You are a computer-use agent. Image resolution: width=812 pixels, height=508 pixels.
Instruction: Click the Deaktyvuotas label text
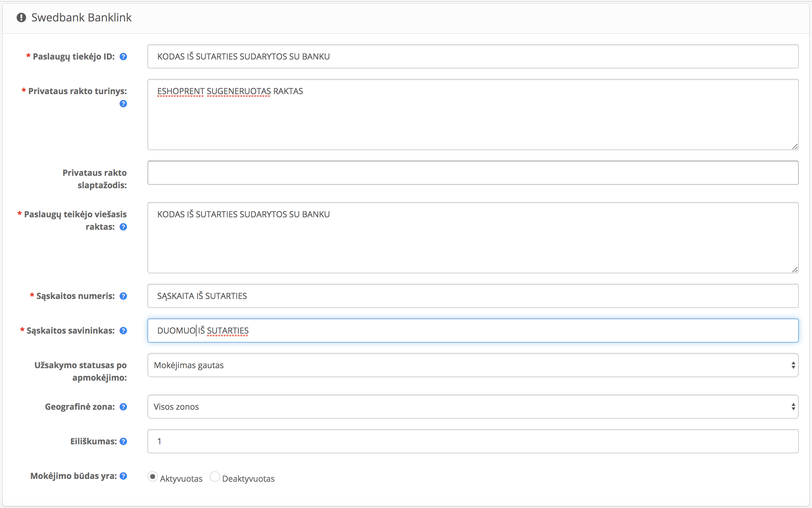(x=248, y=479)
